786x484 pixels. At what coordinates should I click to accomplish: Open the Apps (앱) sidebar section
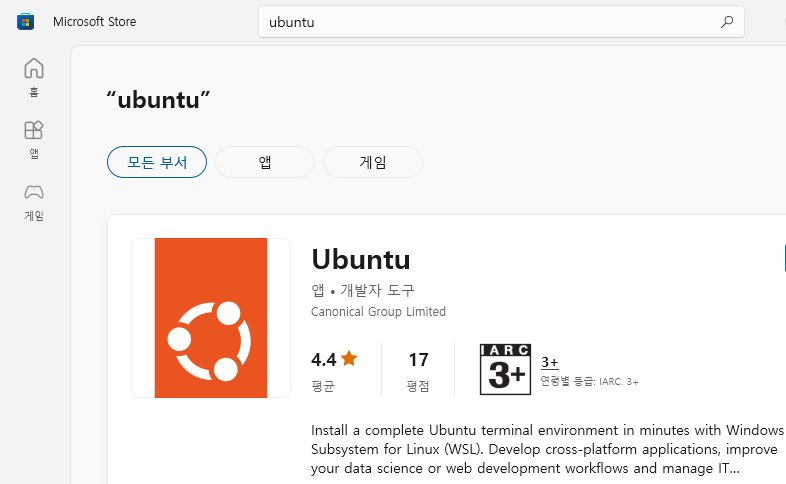point(34,139)
